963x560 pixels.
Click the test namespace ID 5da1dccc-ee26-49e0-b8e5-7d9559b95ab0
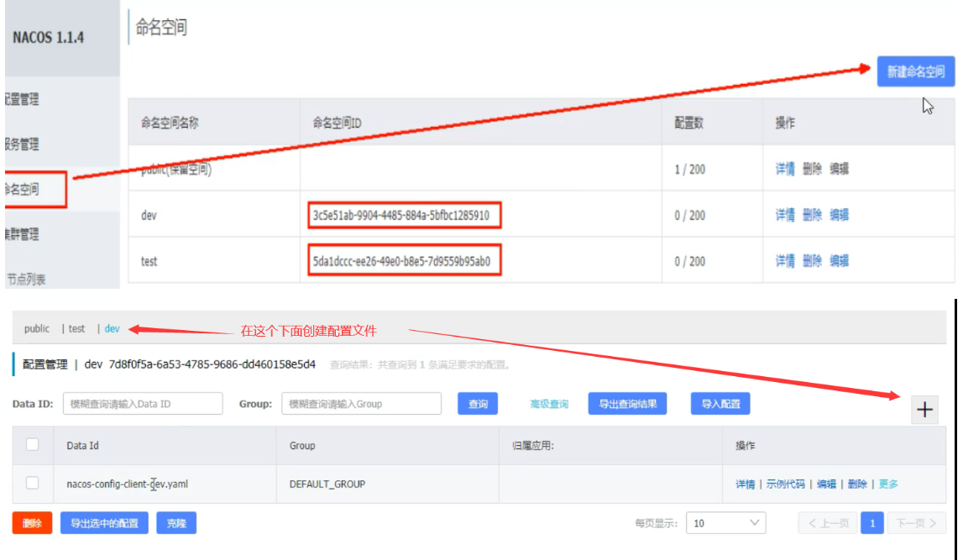(x=401, y=262)
